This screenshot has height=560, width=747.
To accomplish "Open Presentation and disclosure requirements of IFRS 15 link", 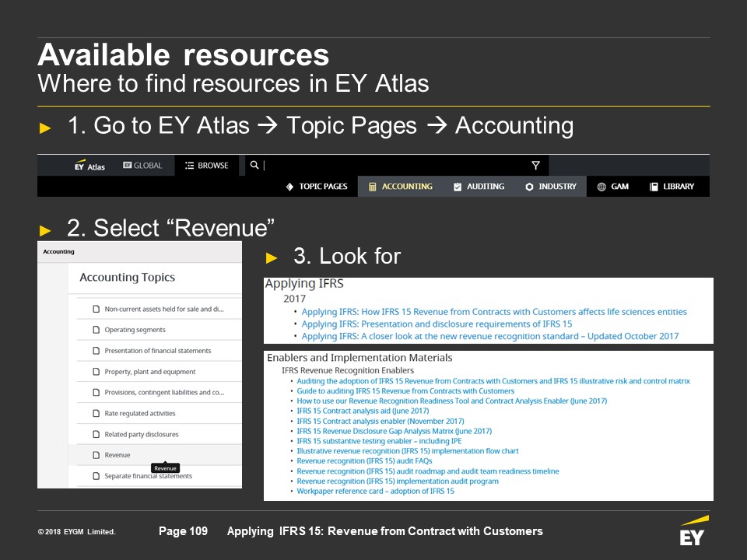I will click(x=437, y=324).
